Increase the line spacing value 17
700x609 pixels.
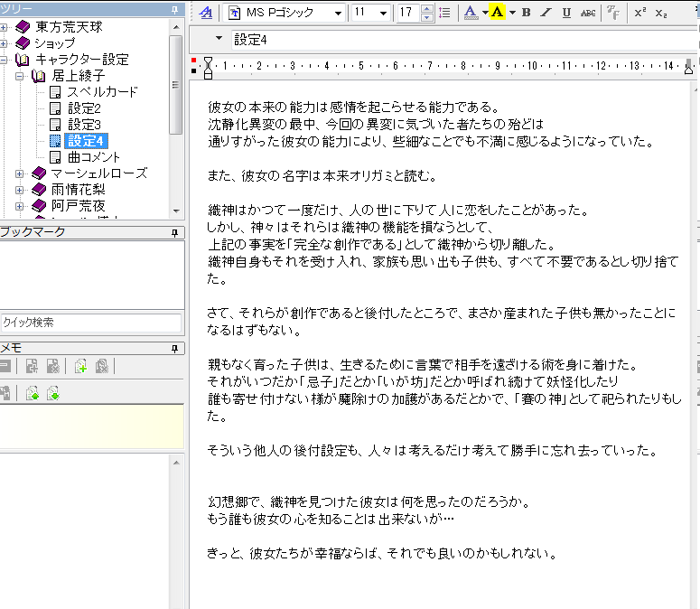coord(427,8)
